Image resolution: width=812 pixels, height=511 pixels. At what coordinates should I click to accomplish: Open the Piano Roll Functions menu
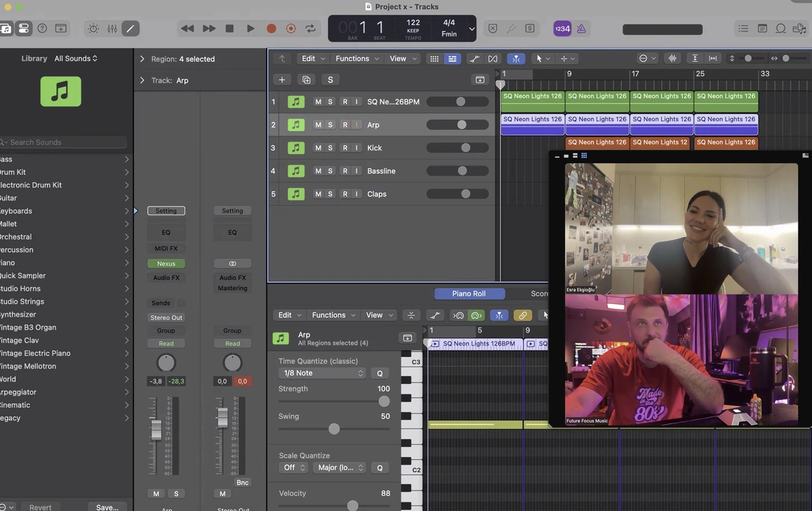333,315
